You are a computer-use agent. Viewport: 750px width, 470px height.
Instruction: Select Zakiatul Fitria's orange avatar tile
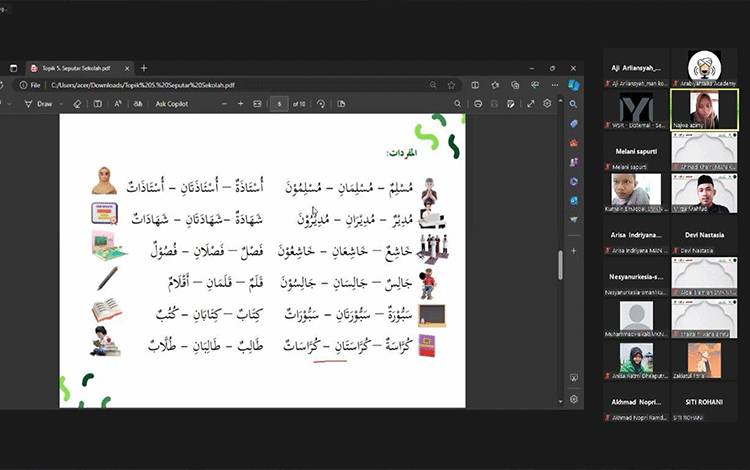click(x=704, y=361)
